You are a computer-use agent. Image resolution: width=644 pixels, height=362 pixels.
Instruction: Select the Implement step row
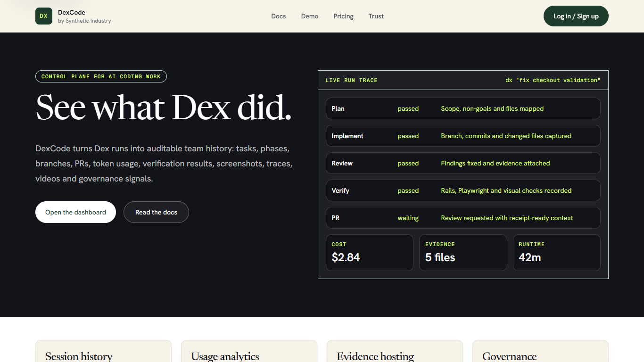tap(463, 136)
